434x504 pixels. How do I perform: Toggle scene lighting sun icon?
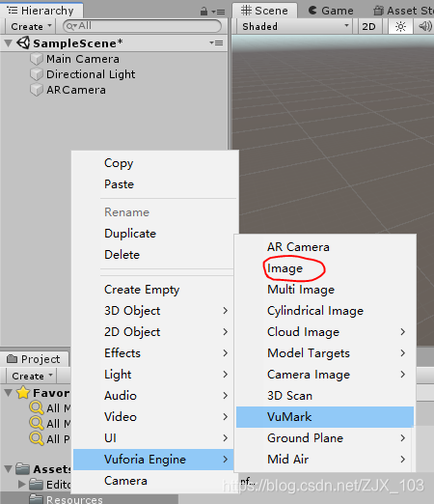tap(400, 26)
